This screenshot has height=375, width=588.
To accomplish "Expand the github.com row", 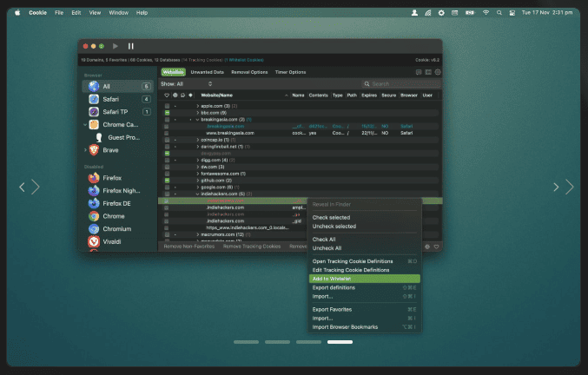I will click(x=198, y=181).
